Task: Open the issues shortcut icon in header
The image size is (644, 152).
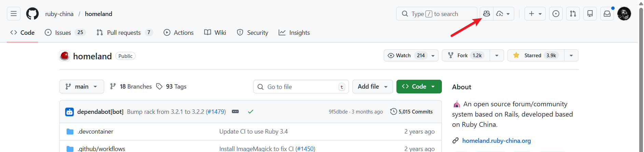Action: pos(556,14)
